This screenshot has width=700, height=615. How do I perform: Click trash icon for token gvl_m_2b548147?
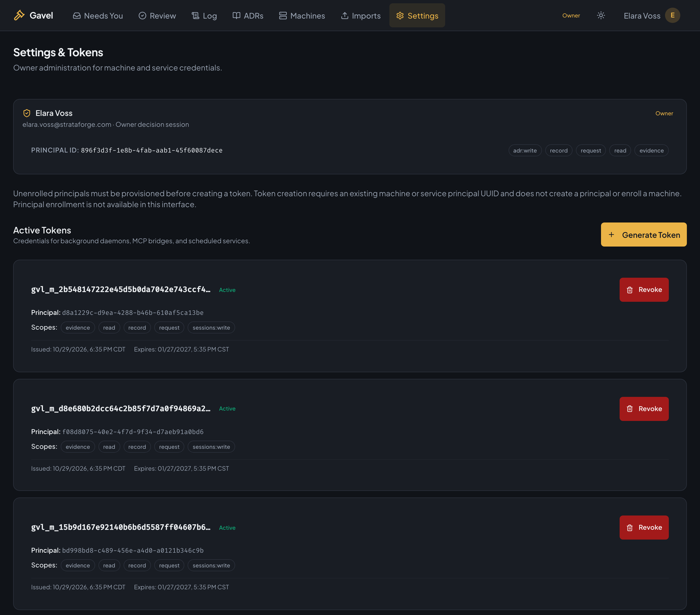click(630, 290)
